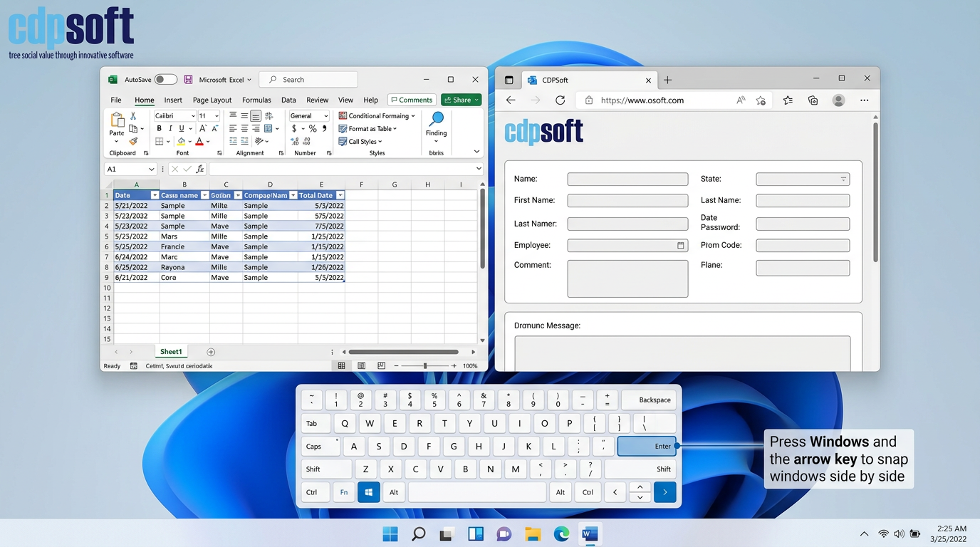The height and width of the screenshot is (547, 980).
Task: Click the Cut scissors icon
Action: pos(133,115)
